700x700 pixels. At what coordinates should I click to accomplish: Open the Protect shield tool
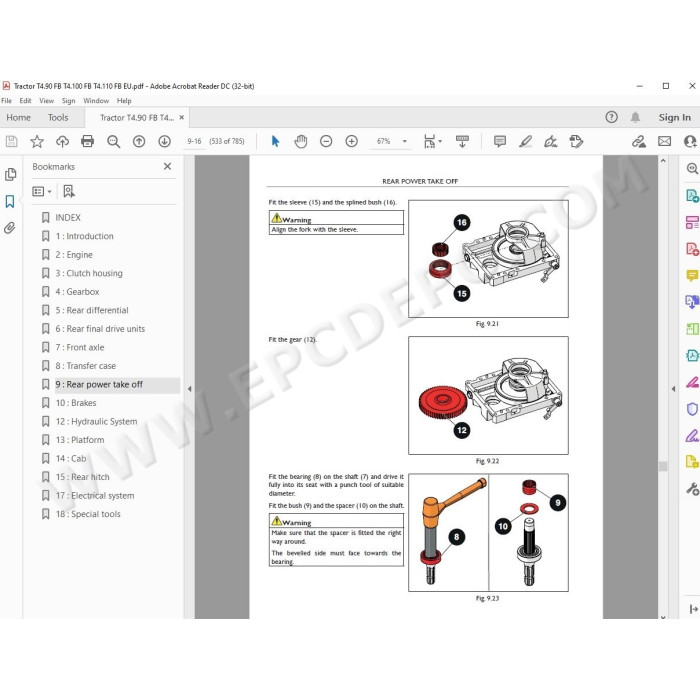(x=692, y=408)
